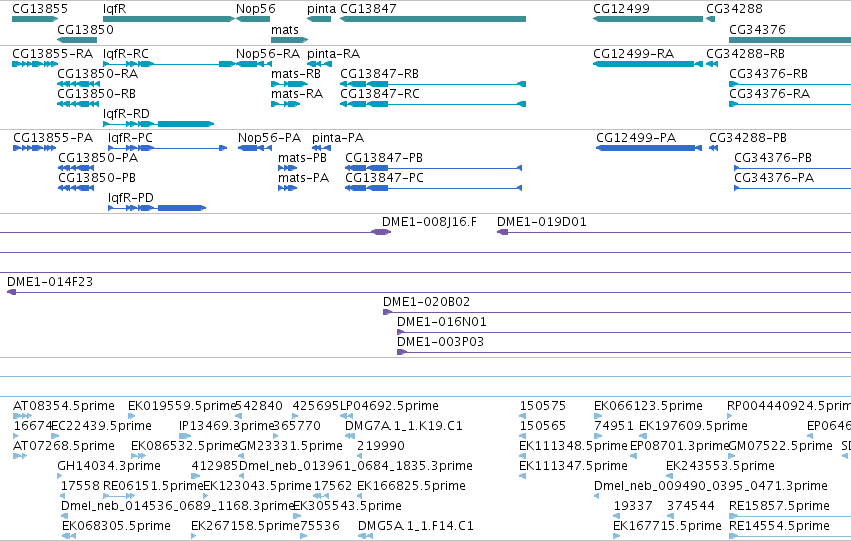This screenshot has width=851, height=541.
Task: Select the CG13847 gene bar
Action: tap(433, 19)
